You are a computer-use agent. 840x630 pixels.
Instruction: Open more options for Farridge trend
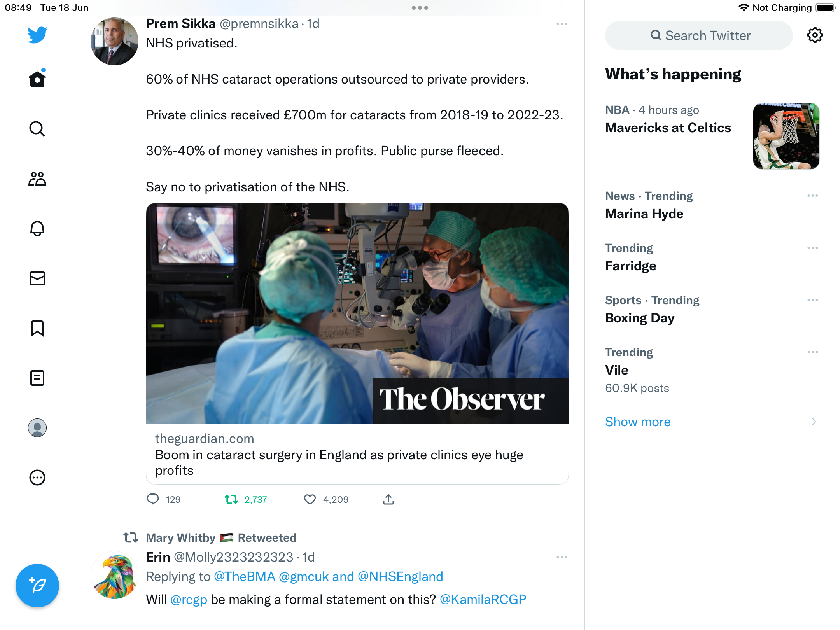813,248
